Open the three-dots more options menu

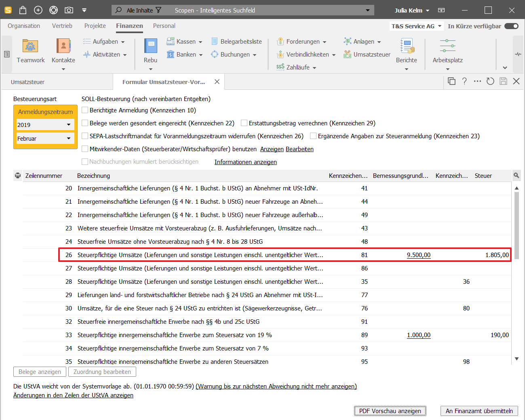click(x=477, y=81)
